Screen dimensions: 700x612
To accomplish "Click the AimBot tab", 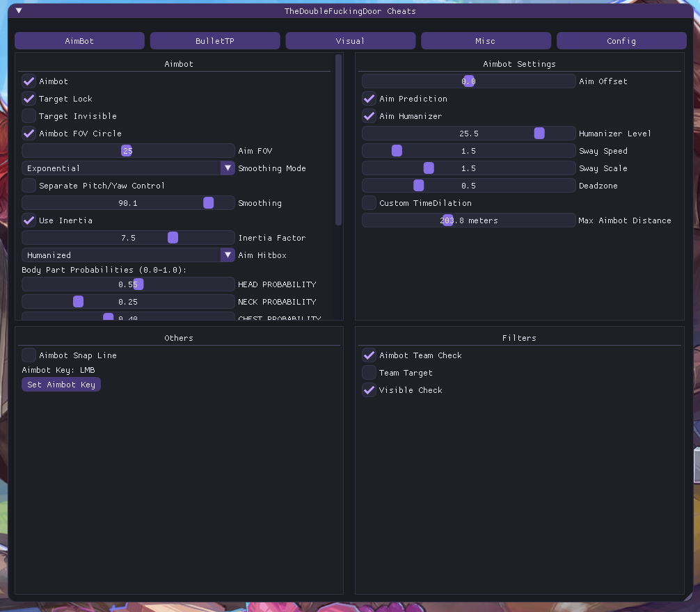I will [x=79, y=41].
